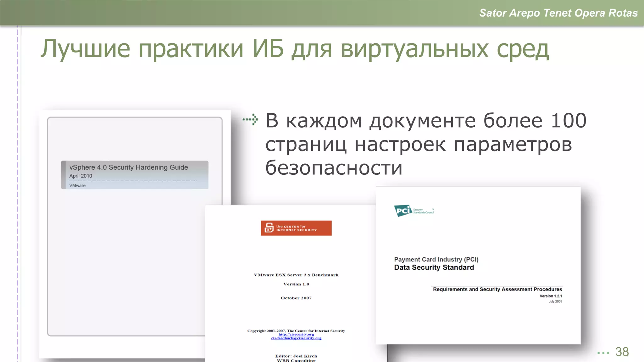Click 'Version 1.0' on the CIS document
The image size is (644, 362).
click(296, 284)
